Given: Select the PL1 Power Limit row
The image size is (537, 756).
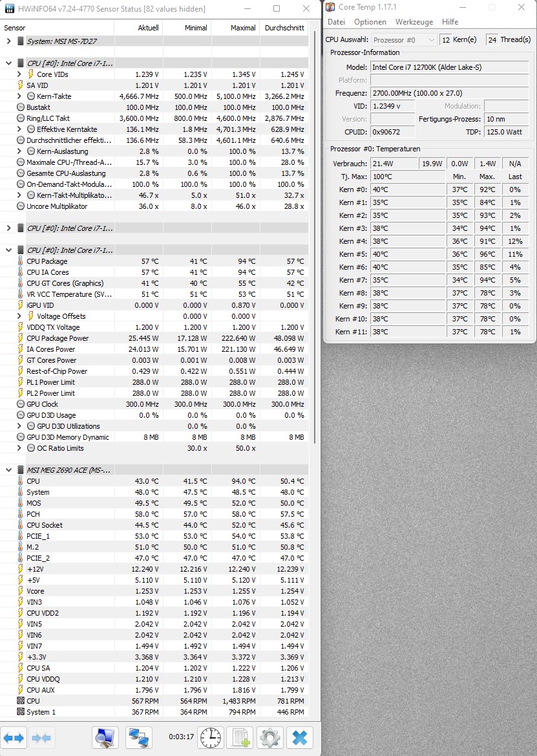Looking at the screenshot, I should 154,382.
